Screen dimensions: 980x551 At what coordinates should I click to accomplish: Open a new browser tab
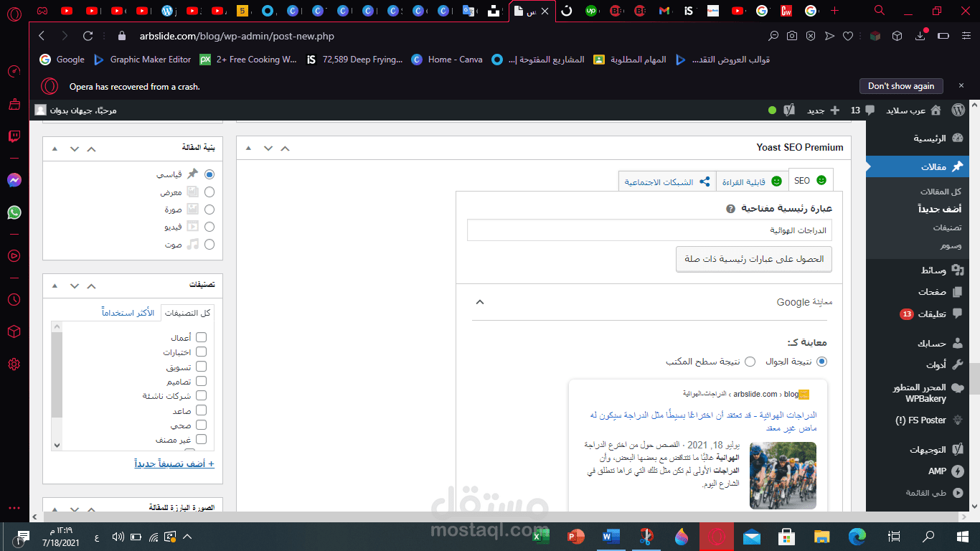(x=834, y=11)
